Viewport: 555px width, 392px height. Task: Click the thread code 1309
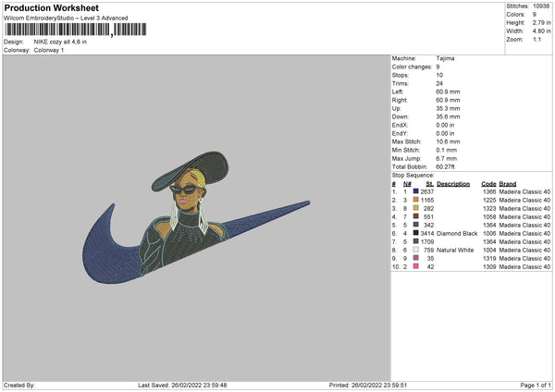[x=489, y=267]
